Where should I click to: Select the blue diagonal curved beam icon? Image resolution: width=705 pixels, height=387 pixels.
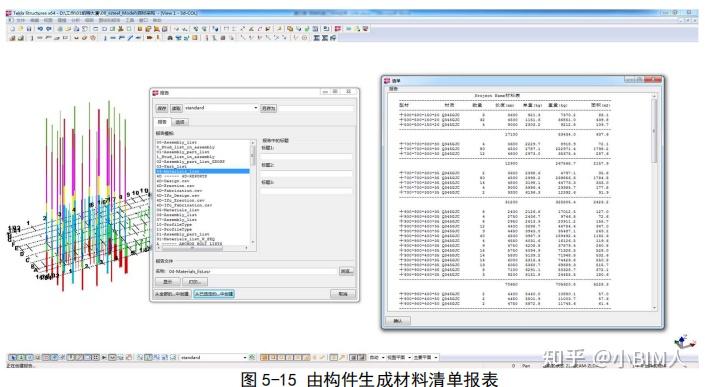point(130,38)
